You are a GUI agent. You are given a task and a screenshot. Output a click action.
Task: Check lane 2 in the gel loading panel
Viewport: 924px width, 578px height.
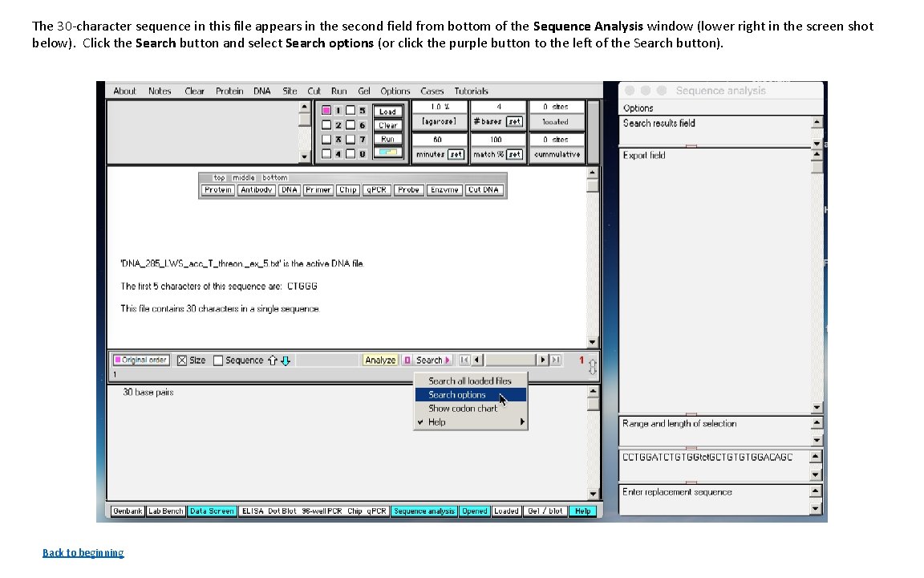[326, 124]
